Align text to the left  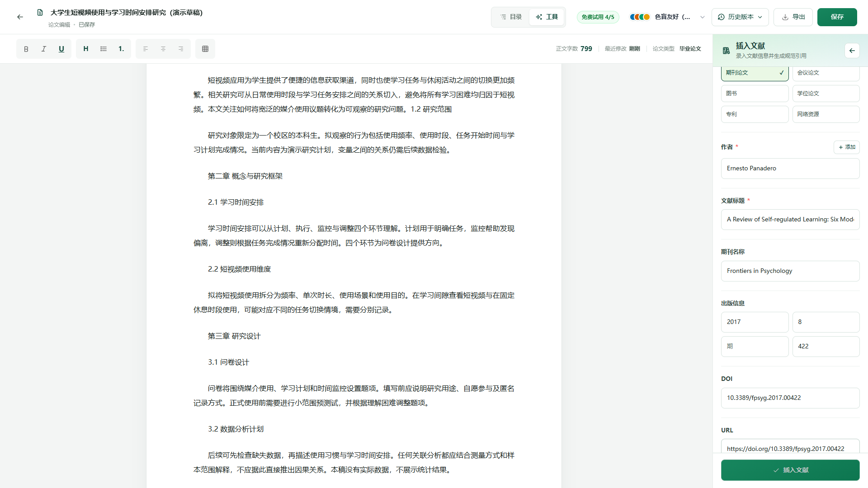[146, 49]
